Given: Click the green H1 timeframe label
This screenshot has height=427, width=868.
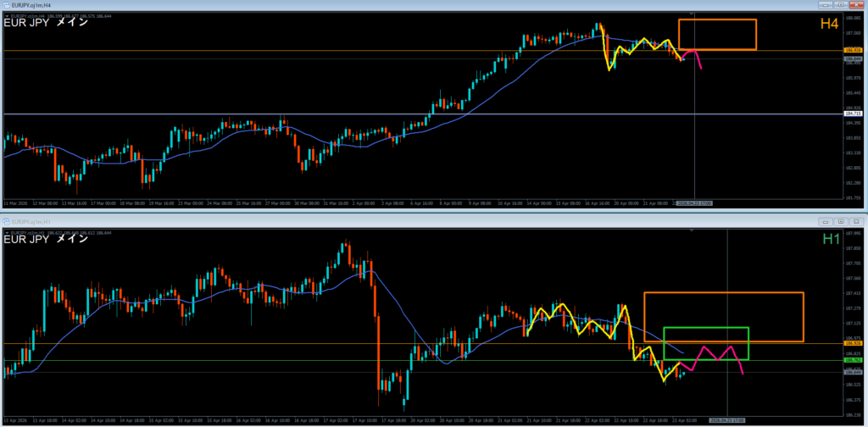Looking at the screenshot, I should (832, 239).
